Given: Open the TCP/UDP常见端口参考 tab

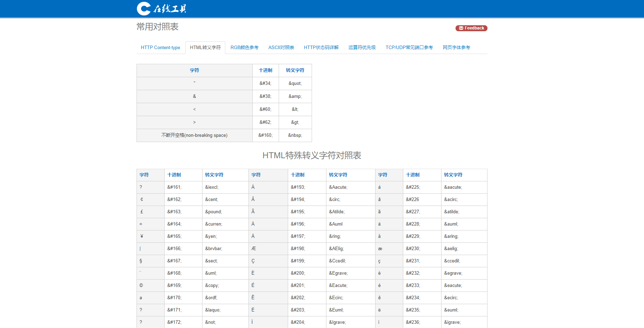Looking at the screenshot, I should 409,47.
